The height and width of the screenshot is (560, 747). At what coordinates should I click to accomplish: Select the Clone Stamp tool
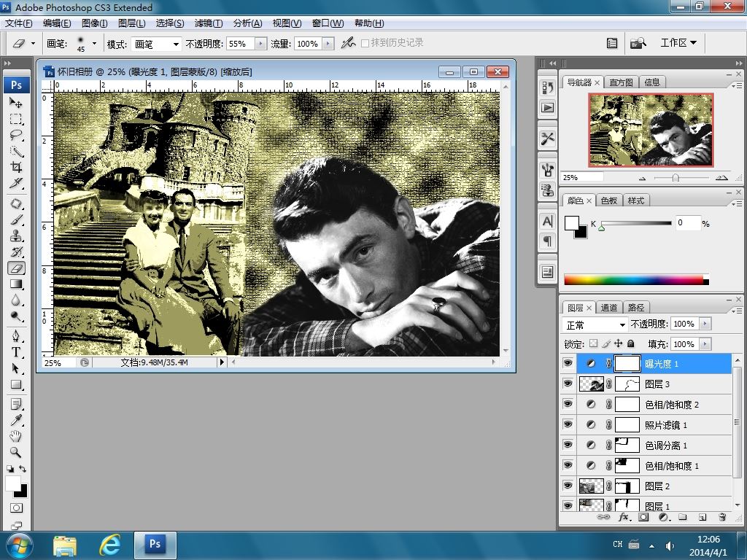(16, 236)
